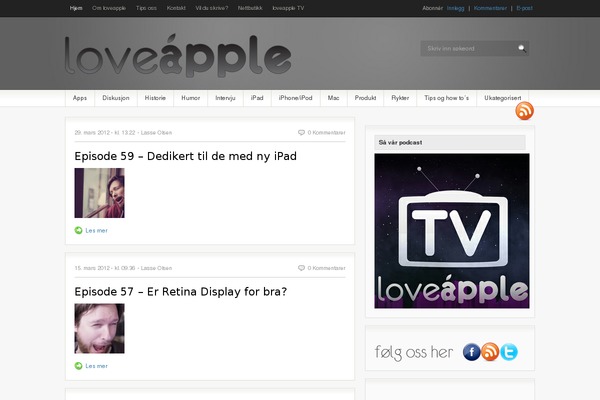The width and height of the screenshot is (600, 400).
Task: Select the Humor category tab
Action: click(x=191, y=98)
